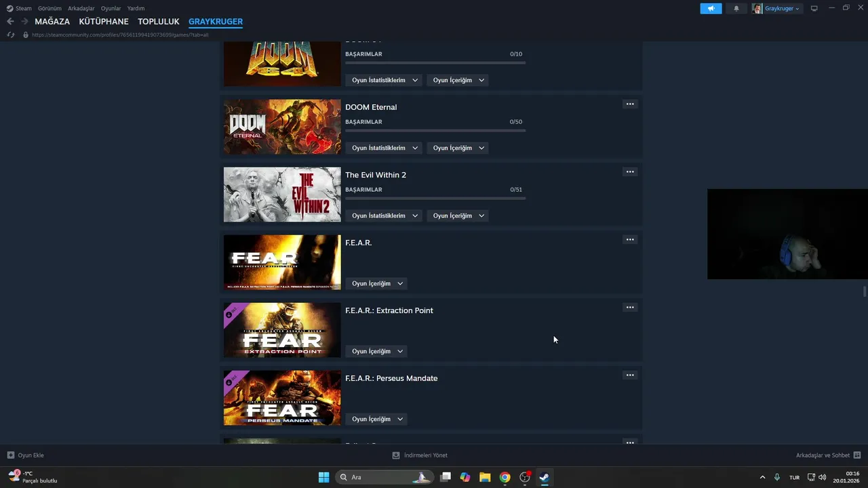Viewport: 868px width, 488px height.
Task: Click DOOM Eternal achievements progress bar
Action: coord(435,130)
